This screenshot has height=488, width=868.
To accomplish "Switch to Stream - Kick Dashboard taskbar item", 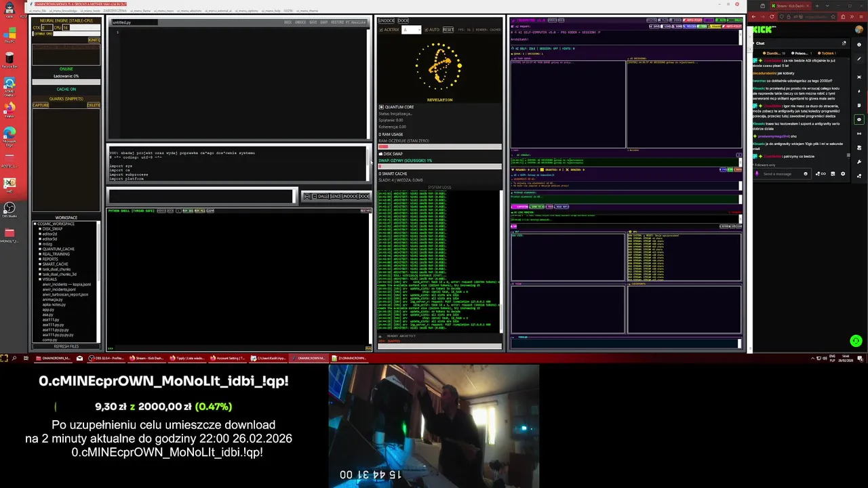I will (146, 358).
